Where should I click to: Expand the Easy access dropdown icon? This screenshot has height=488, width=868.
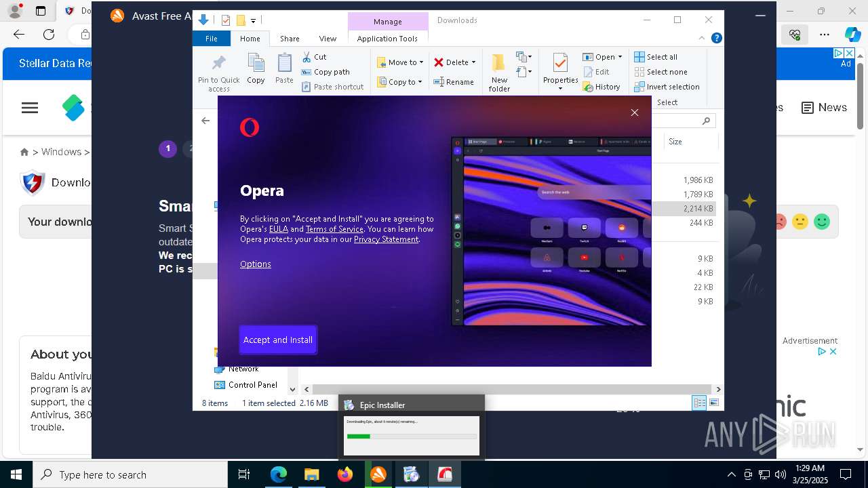pos(524,71)
